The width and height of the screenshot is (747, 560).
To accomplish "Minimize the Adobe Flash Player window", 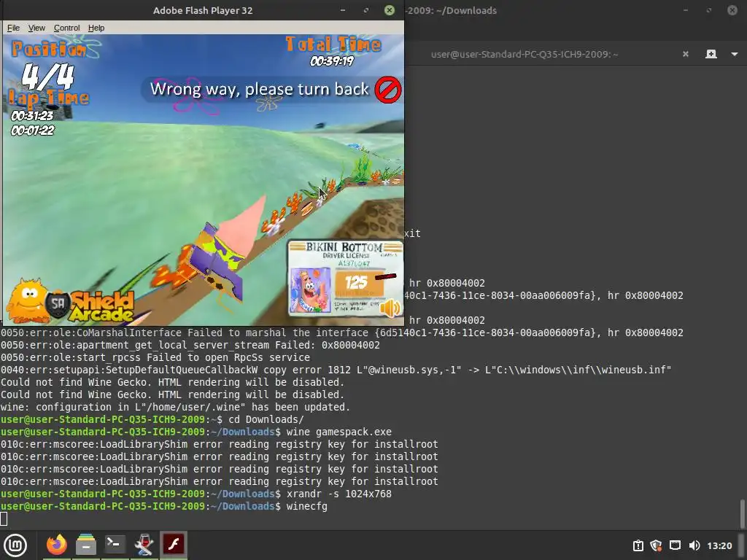I will pyautogui.click(x=343, y=10).
